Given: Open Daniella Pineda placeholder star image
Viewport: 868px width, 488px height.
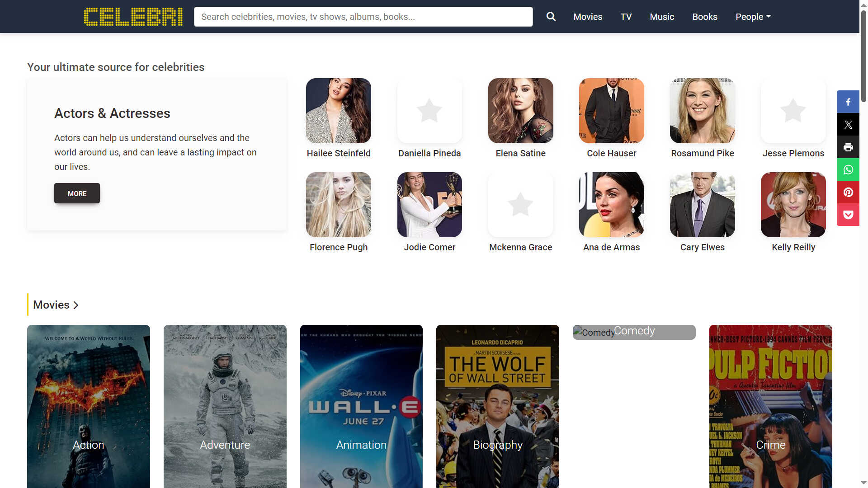Looking at the screenshot, I should [429, 111].
